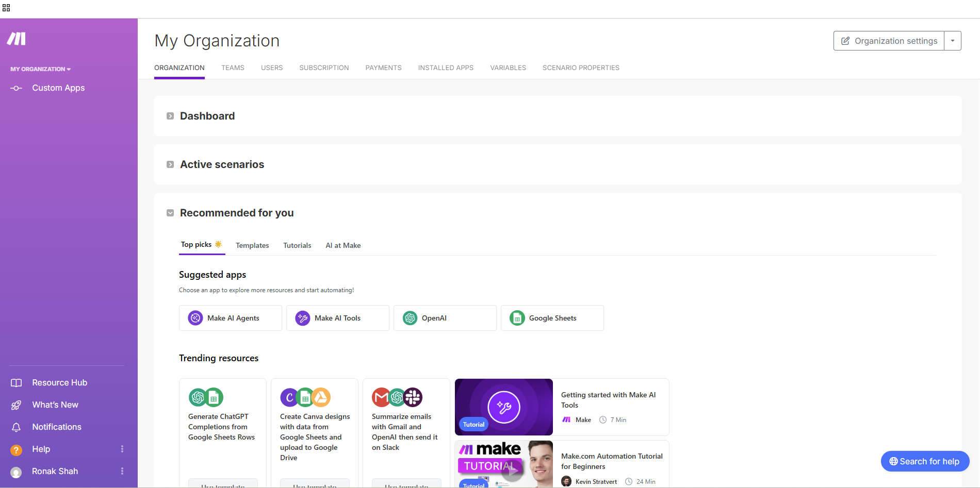
Task: Open the Payments tab
Action: [x=384, y=68]
